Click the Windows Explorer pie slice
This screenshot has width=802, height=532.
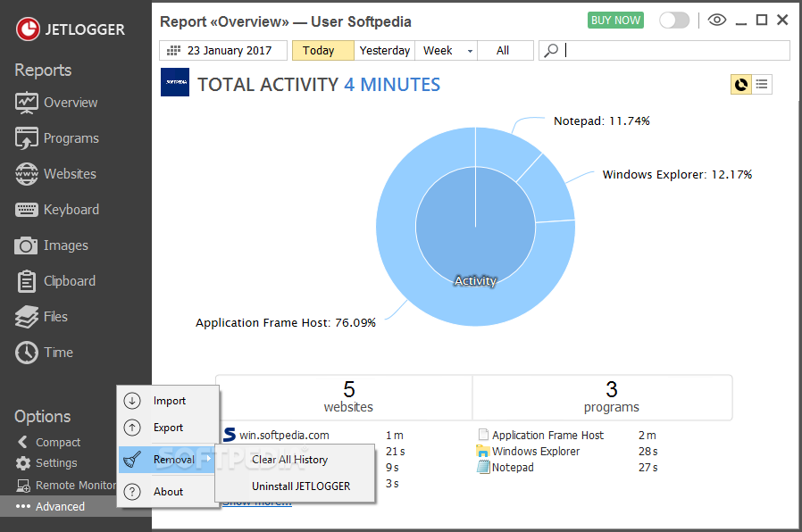point(551,193)
